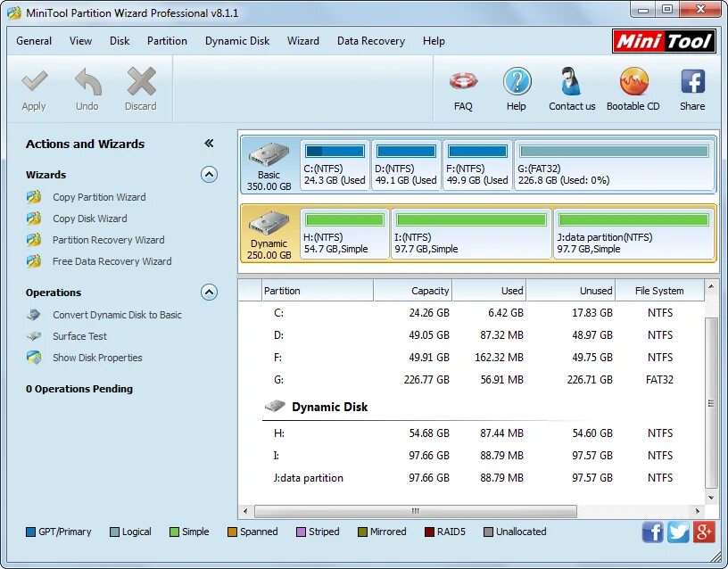Choose Show Disk Properties link
This screenshot has width=728, height=569.
[97, 358]
